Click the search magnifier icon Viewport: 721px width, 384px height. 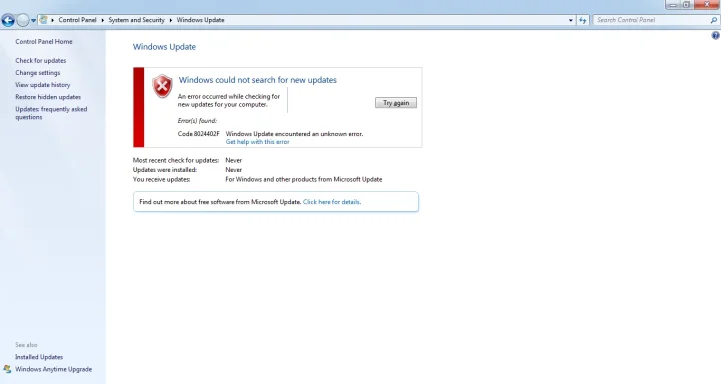pos(713,20)
